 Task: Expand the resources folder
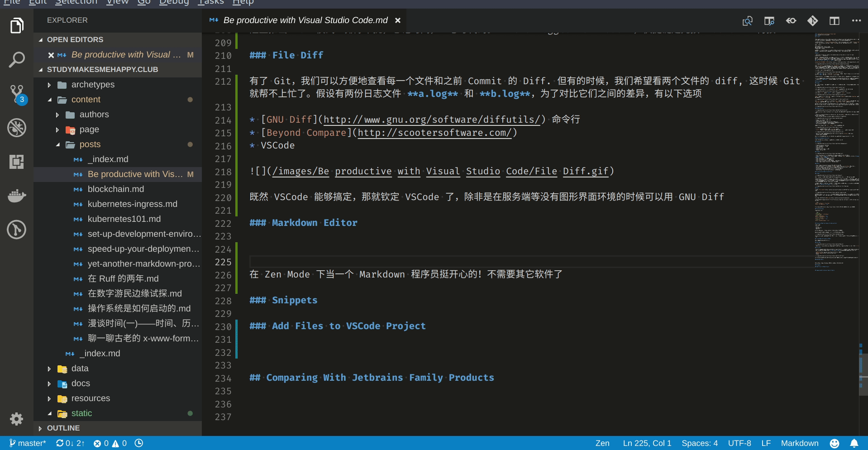(118, 398)
